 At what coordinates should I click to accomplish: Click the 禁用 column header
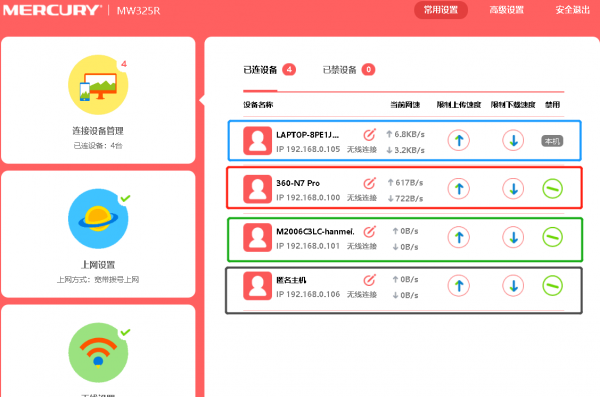point(553,105)
